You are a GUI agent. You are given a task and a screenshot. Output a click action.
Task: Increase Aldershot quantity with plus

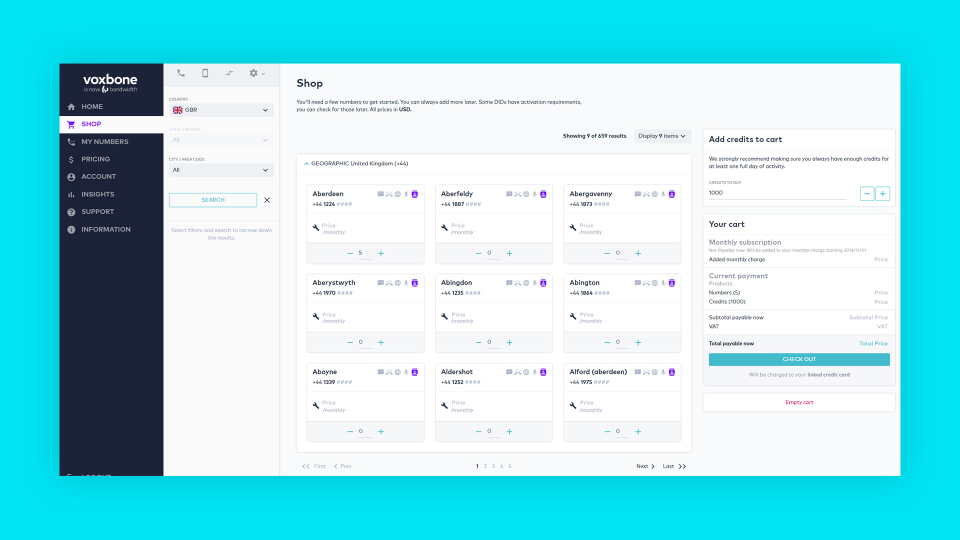509,432
